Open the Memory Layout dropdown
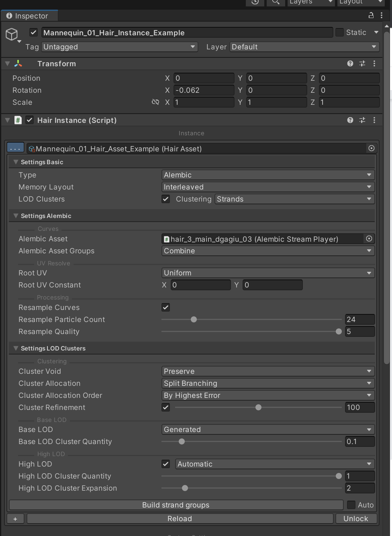This screenshot has width=392, height=536. click(268, 187)
